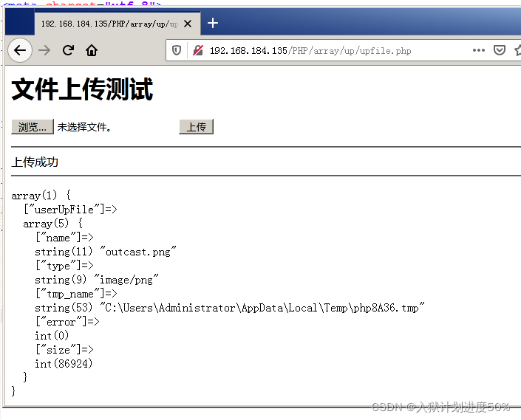Click the ["type"]=> key line

point(64,266)
